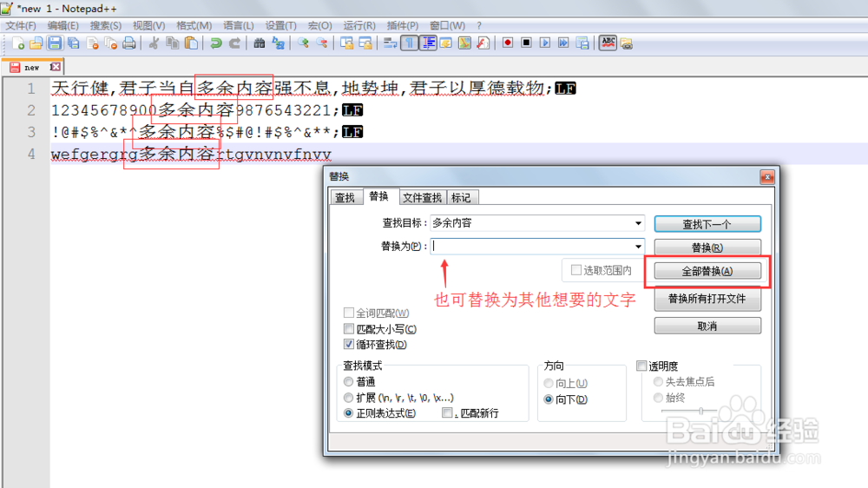Enable the 全词匹配 checkbox
Image resolution: width=868 pixels, height=488 pixels.
point(349,313)
